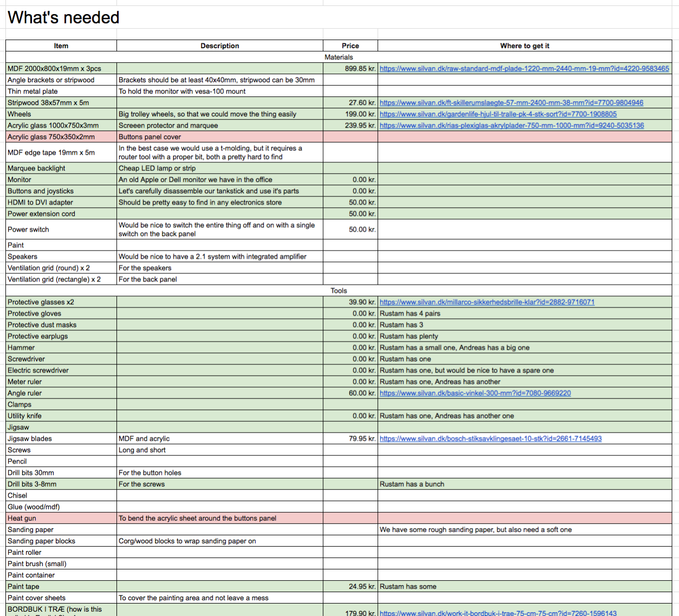Open the skillerumslaegte stripwood link
Viewport: 679px width, 616px height.
click(x=511, y=103)
